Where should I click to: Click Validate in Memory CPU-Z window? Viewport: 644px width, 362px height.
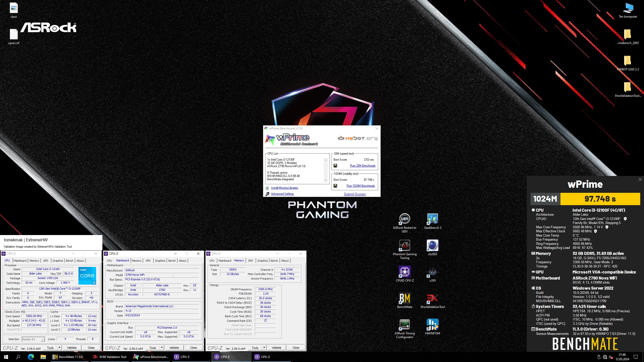click(x=276, y=348)
